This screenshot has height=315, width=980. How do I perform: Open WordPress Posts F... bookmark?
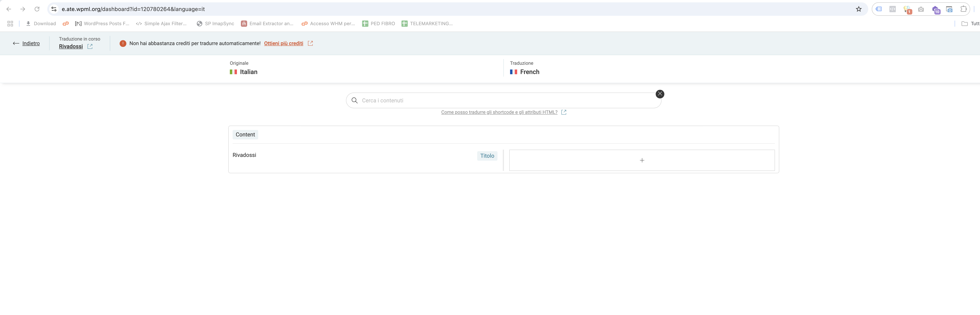pos(102,24)
